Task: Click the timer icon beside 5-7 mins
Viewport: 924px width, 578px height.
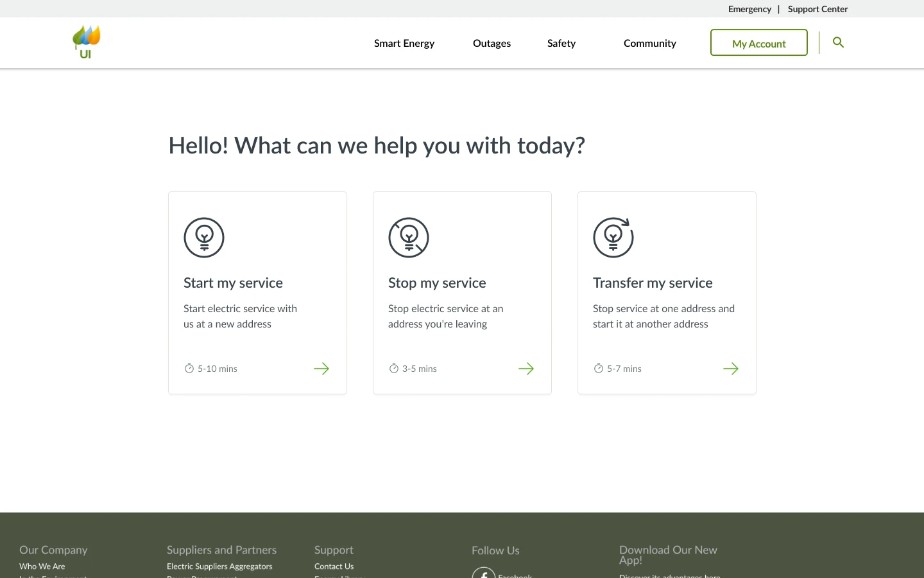Action: (x=599, y=368)
